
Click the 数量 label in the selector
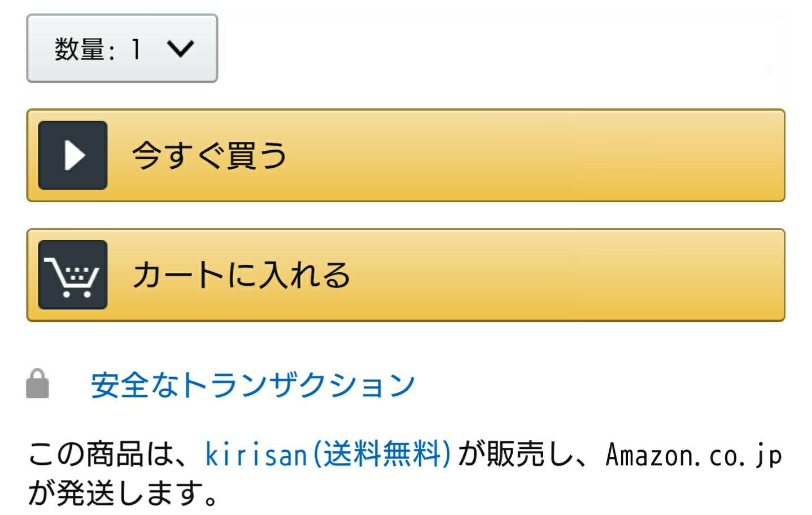point(80,49)
